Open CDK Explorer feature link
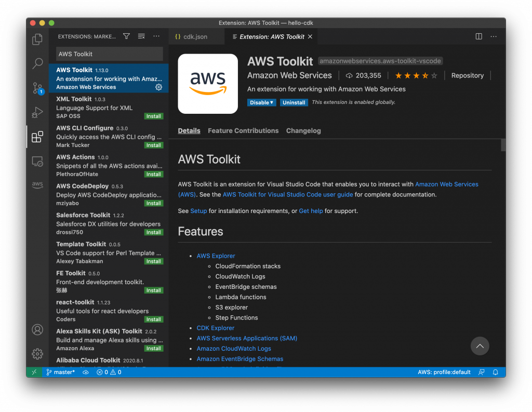 click(x=216, y=328)
